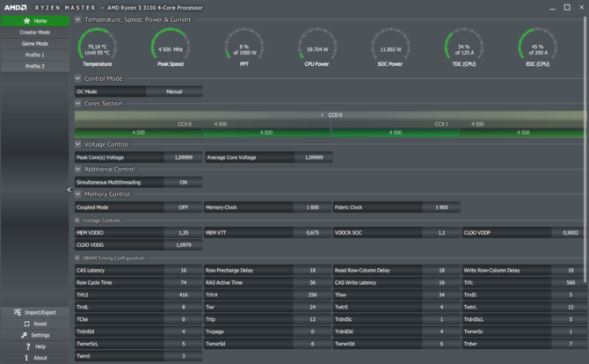Click the Help question mark icon
Screen dimensions: 589x364
tap(28, 346)
